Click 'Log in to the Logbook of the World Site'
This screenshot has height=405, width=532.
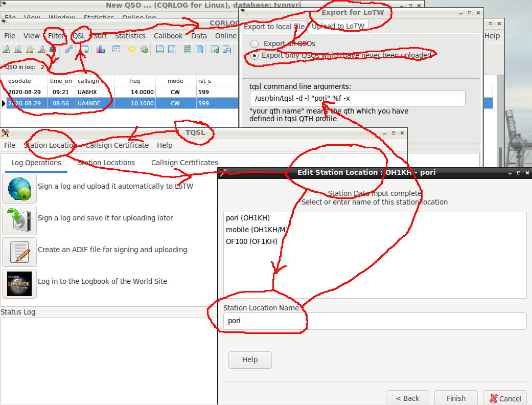coord(102,281)
